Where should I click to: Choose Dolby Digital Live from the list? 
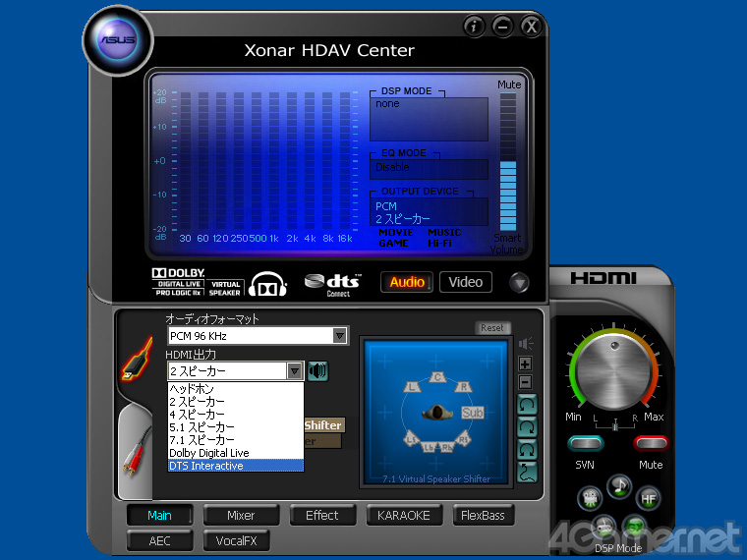point(236,453)
